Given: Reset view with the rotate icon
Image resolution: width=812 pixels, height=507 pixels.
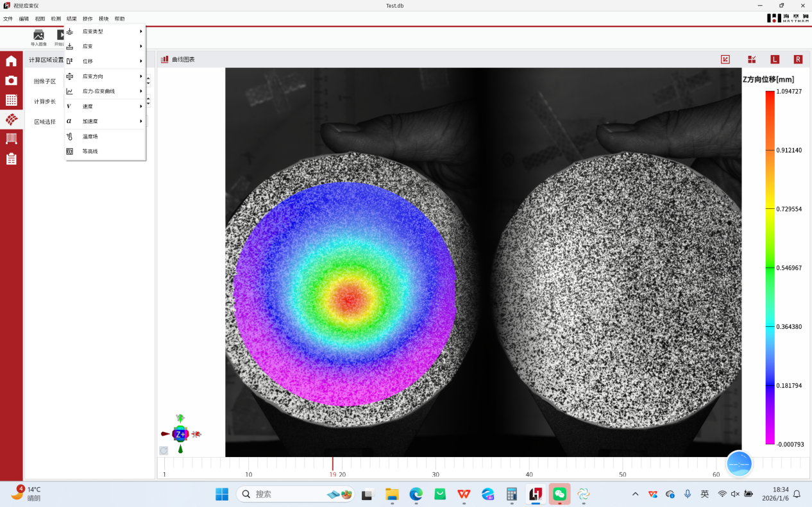Looking at the screenshot, I should 164,451.
